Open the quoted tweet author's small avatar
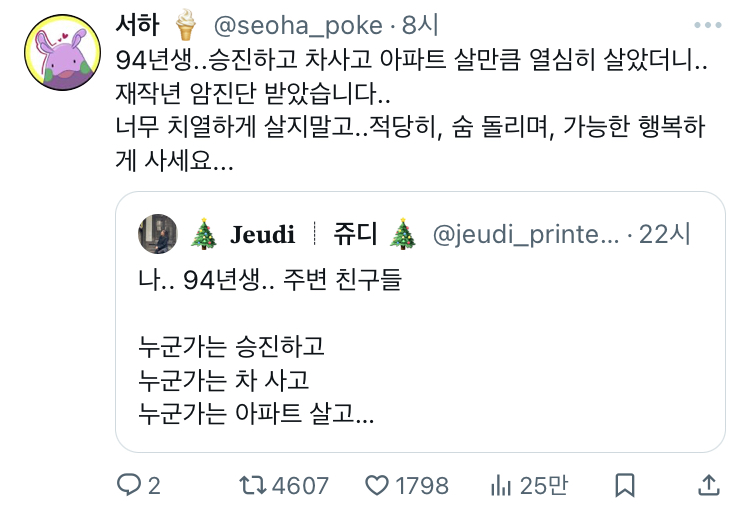This screenshot has width=750, height=513. tap(157, 234)
